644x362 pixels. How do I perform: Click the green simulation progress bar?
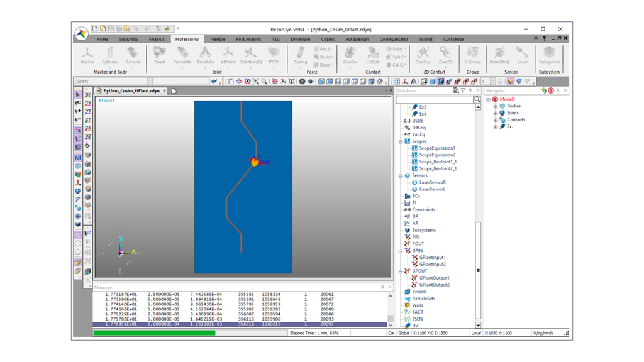154,333
